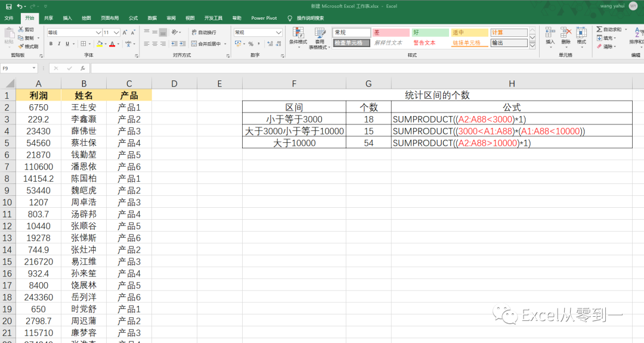644x343 pixels.
Task: Decrease decimal places
Action: [x=279, y=43]
